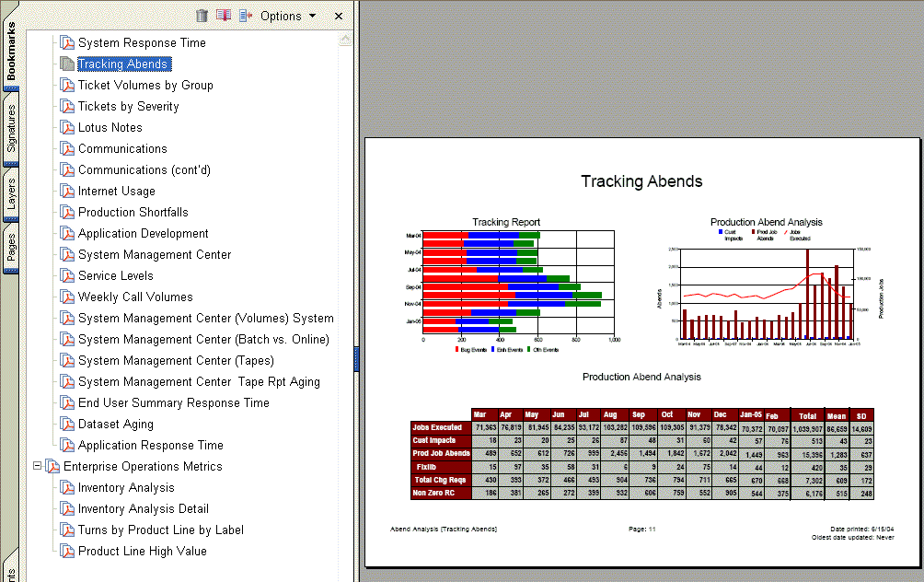Open the Lotus Notes bookmark
The image size is (924, 582).
(x=110, y=127)
